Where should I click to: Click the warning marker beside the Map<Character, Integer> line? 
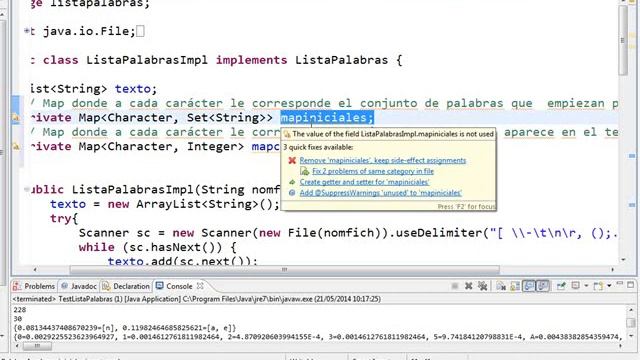point(16,147)
